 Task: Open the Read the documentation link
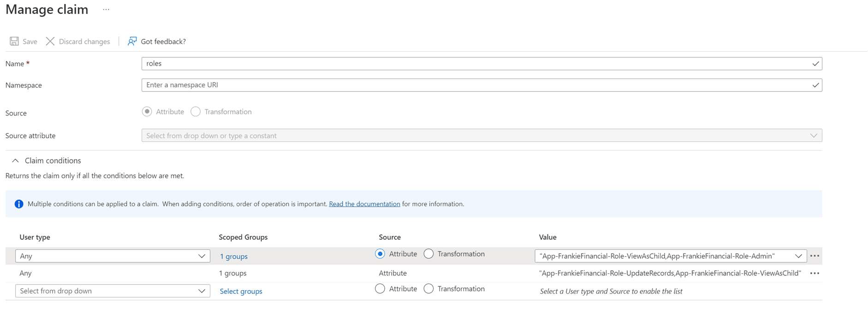364,204
